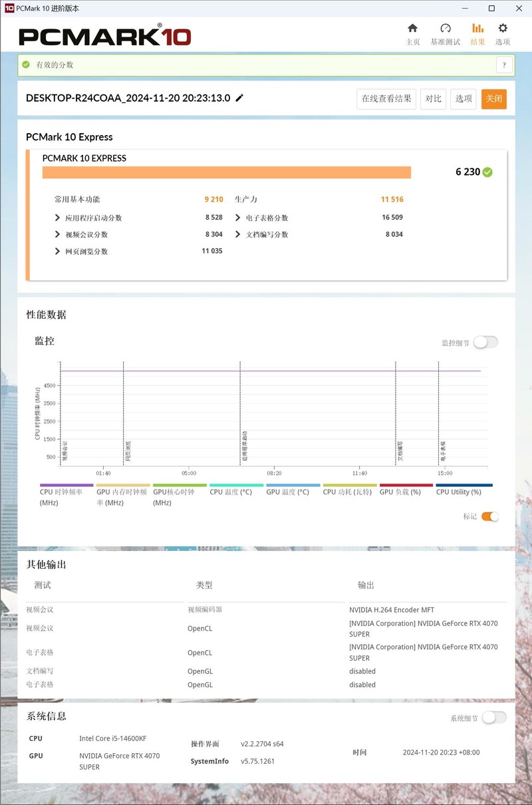Click the pencil icon to rename result
This screenshot has height=805, width=532.
click(239, 98)
